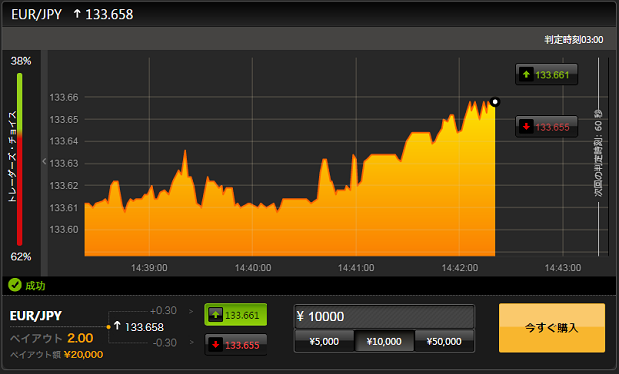Click the 今すぐ購入 buy now button
This screenshot has height=374, width=619.
tap(551, 327)
